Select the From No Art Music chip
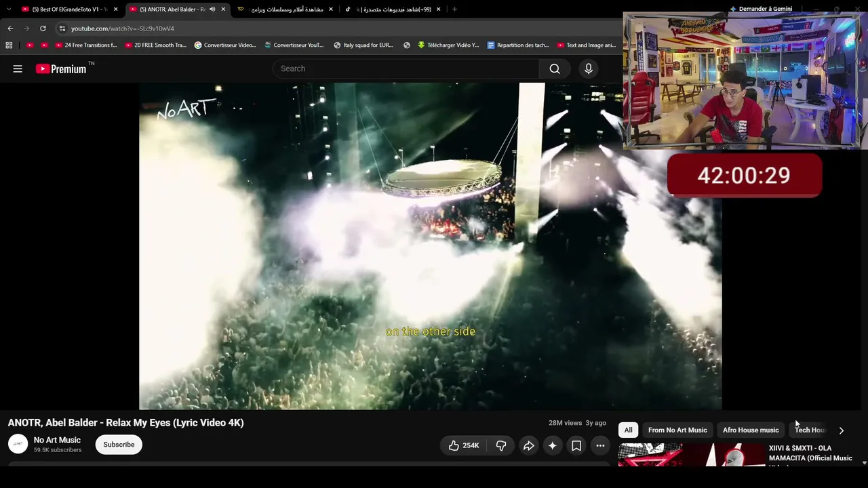This screenshot has height=488, width=868. click(677, 430)
